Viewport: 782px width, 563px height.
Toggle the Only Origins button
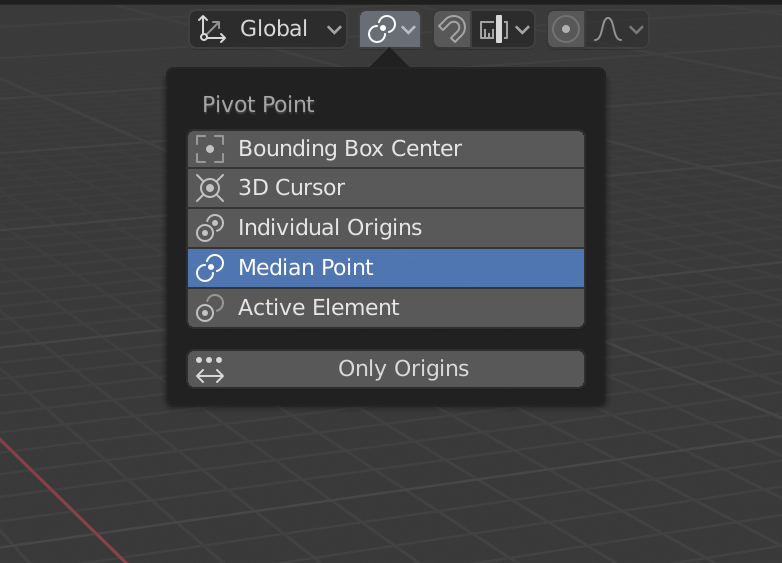click(x=386, y=369)
